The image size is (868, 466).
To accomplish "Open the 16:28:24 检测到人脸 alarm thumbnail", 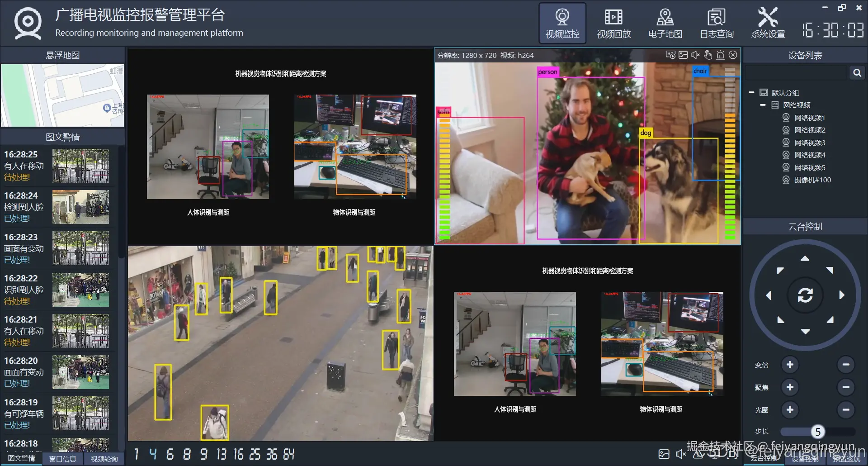I will (x=80, y=207).
